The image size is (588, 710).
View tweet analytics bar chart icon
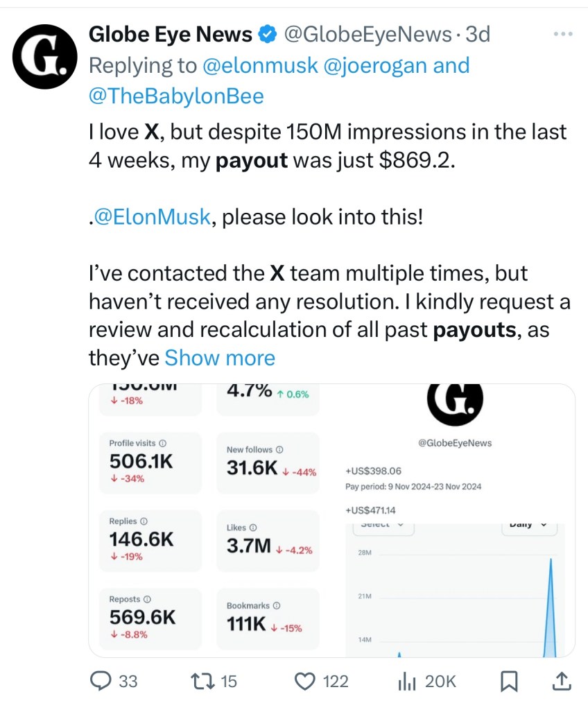point(406,682)
